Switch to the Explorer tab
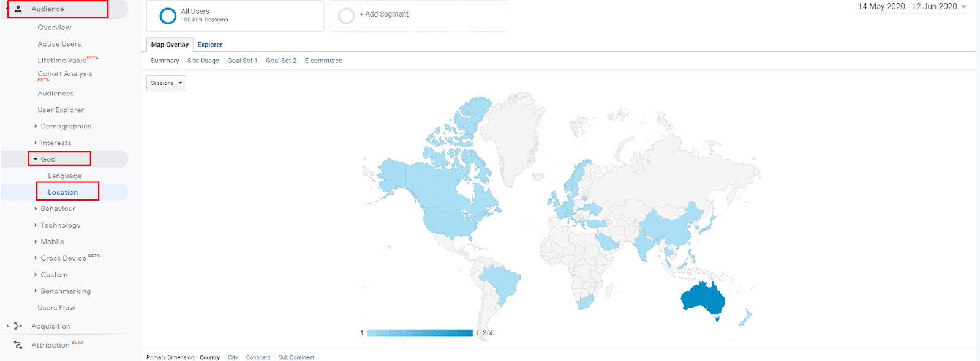980x361 pixels. click(x=209, y=45)
